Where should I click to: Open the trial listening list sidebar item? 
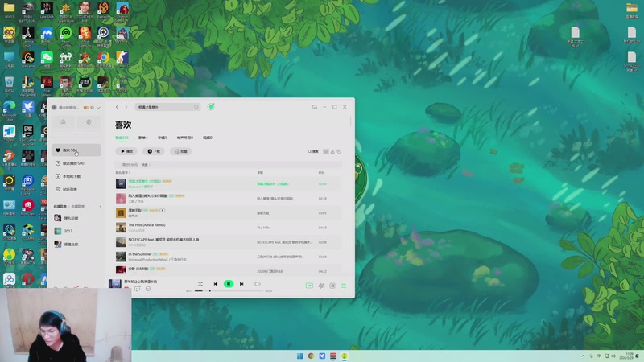click(76, 190)
